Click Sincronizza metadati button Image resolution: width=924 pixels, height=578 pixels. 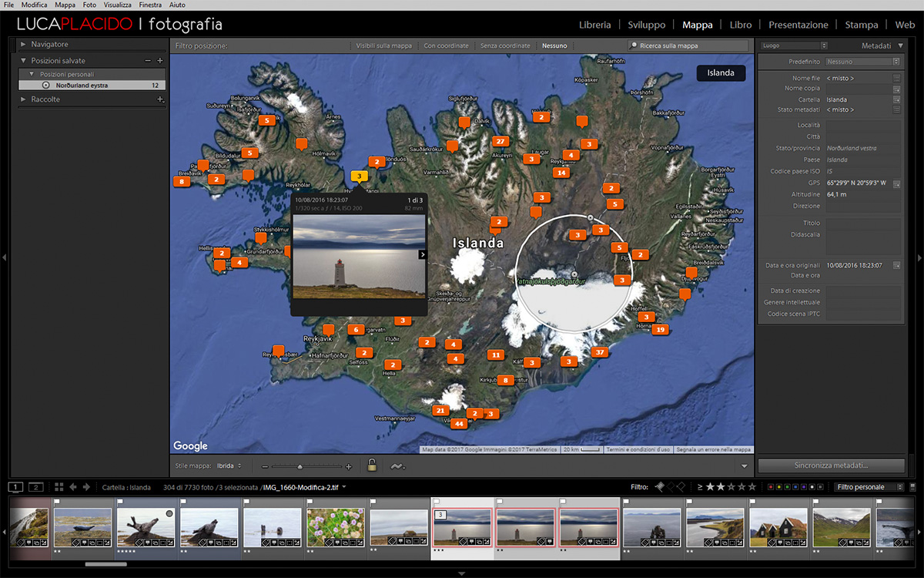831,465
